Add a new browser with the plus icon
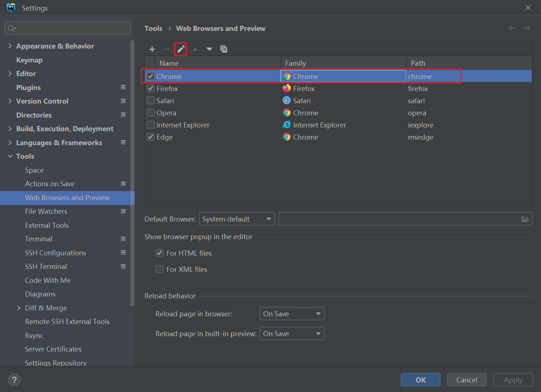 coord(152,49)
